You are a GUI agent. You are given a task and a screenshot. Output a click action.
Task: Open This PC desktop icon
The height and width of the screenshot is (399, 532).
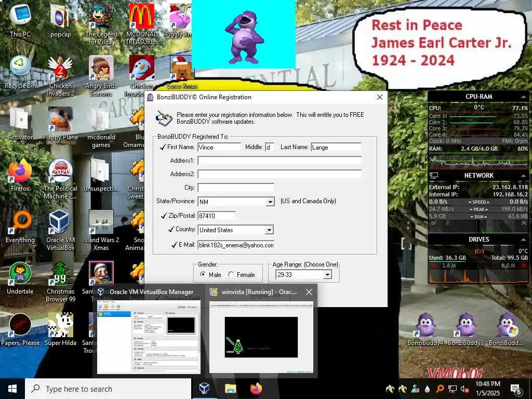click(x=20, y=20)
